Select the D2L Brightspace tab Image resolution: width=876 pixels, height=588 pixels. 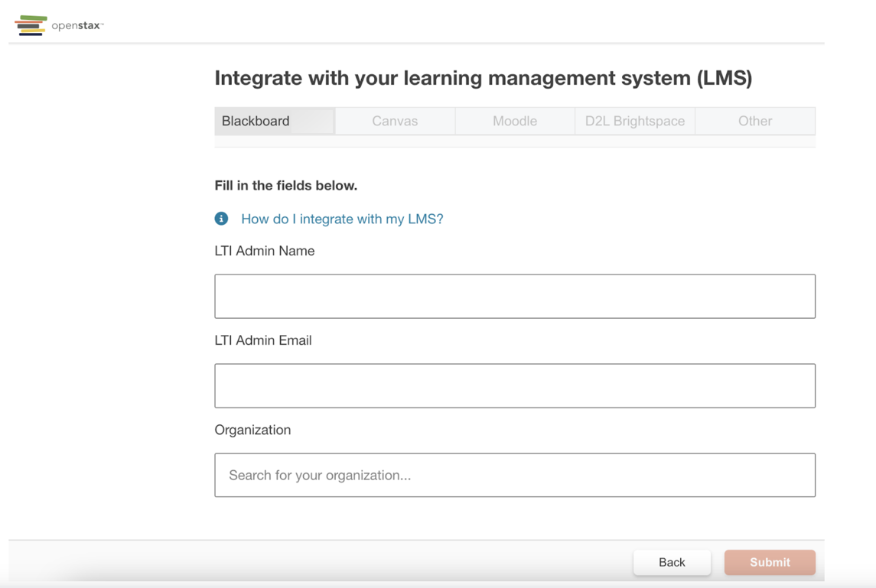(634, 121)
